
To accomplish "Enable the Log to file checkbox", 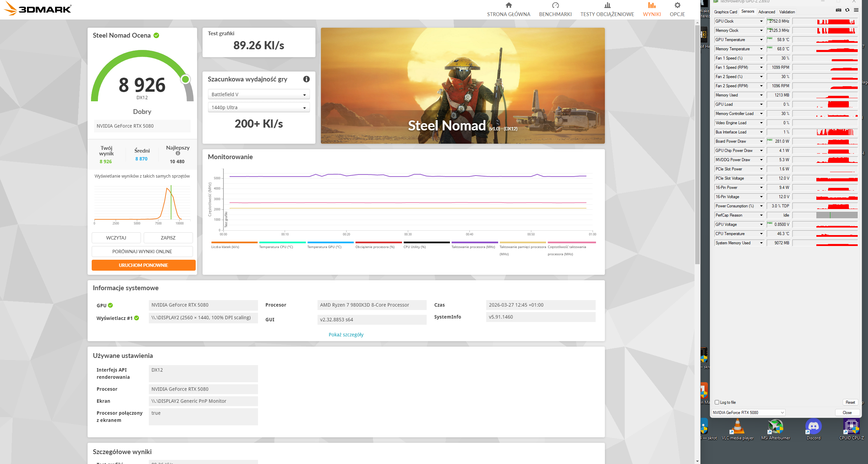I will point(717,402).
